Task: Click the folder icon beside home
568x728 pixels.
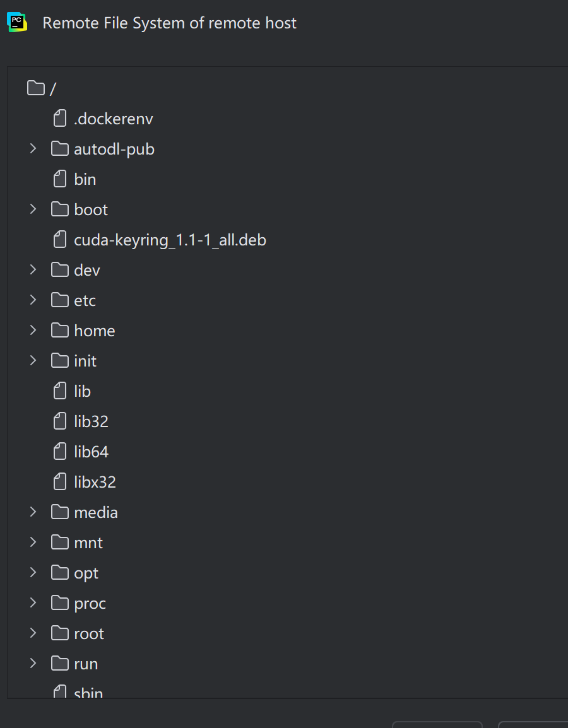Action: click(x=59, y=330)
